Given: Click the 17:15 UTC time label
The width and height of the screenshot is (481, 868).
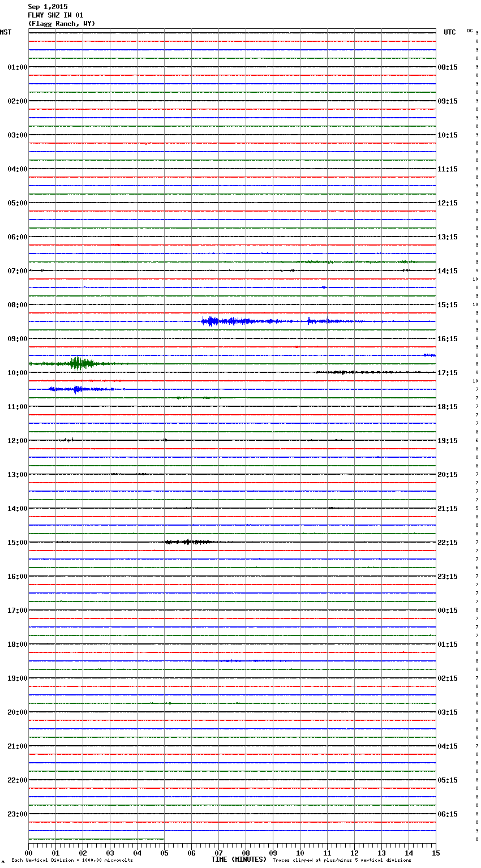Looking at the screenshot, I should click(x=448, y=373).
